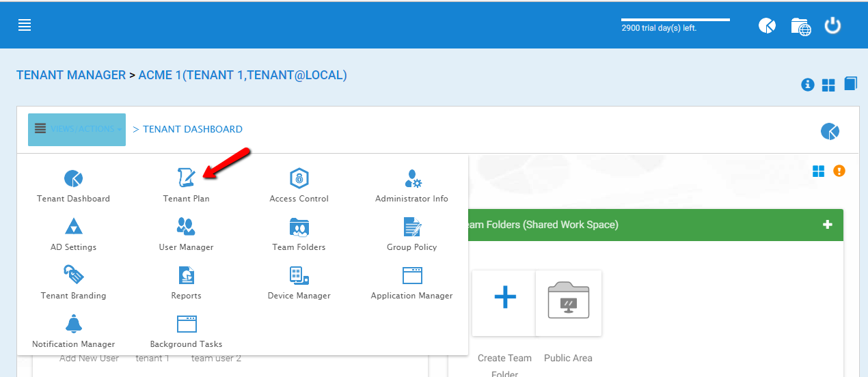Click the Device Manager label
Screen dimensions: 868x377
tap(299, 296)
